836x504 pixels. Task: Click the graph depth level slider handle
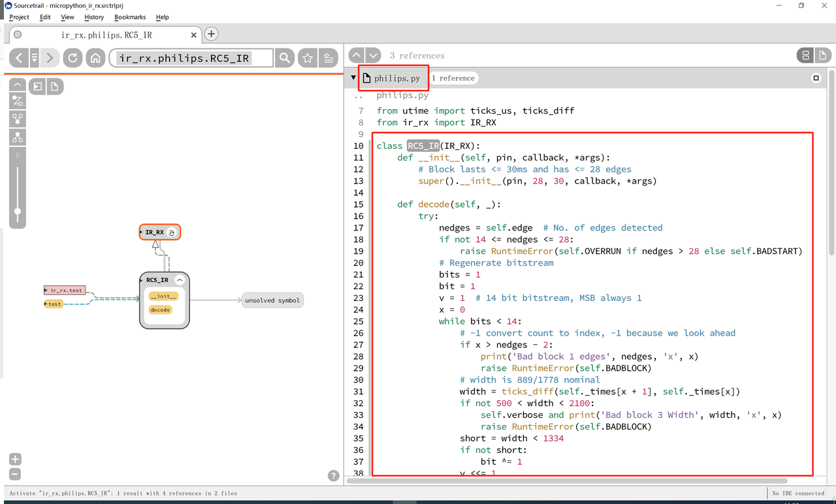point(18,211)
